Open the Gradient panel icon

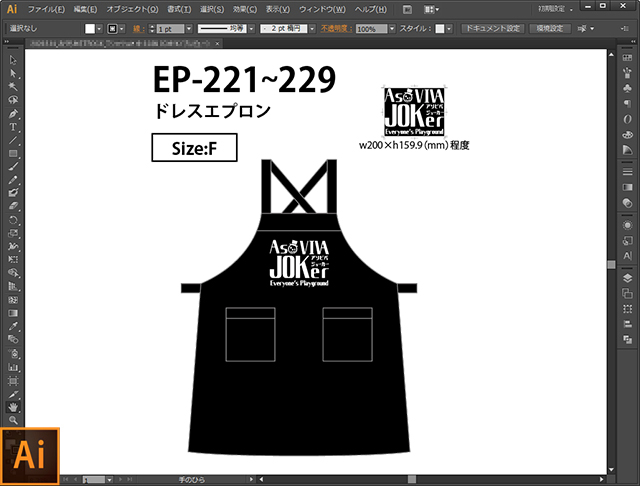pyautogui.click(x=627, y=187)
